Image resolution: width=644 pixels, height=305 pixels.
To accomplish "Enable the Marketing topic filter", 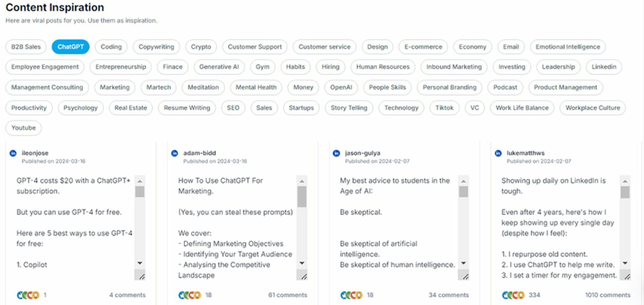I will click(114, 88).
